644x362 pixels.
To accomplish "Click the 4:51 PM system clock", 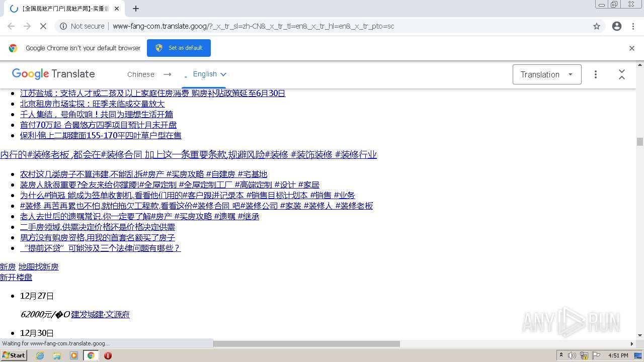I will (x=618, y=355).
